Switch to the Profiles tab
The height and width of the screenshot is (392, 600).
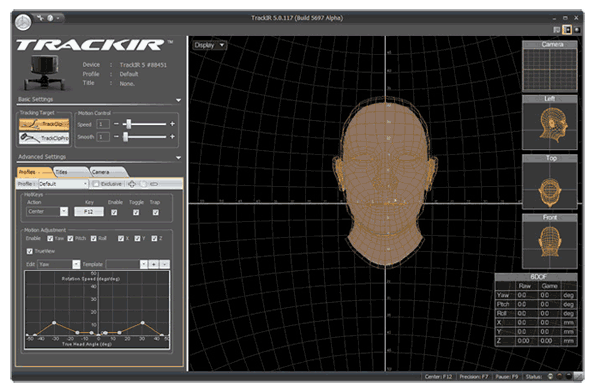point(34,172)
